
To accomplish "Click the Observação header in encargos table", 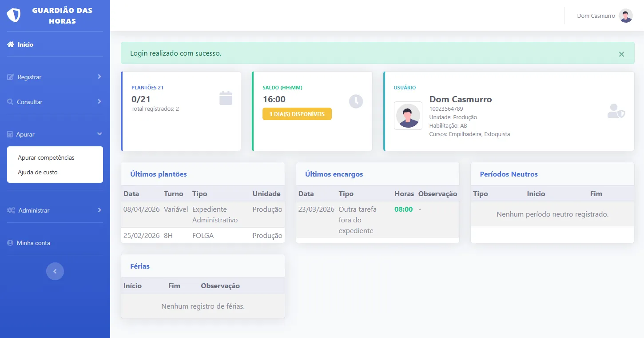I will tap(437, 194).
